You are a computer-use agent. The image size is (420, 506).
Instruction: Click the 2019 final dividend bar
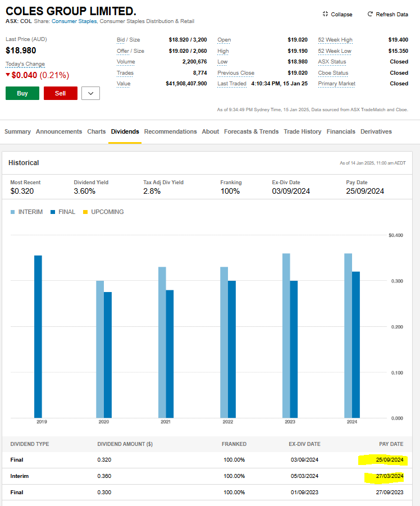pos(38,336)
